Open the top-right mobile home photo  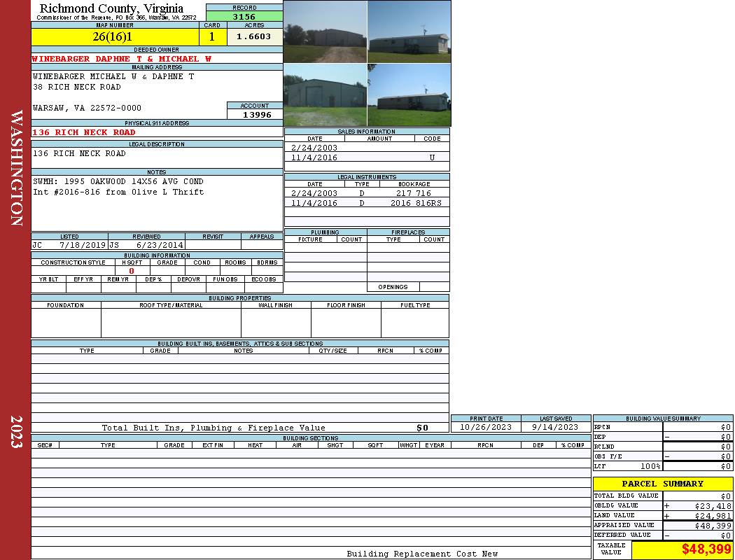[x=409, y=31]
